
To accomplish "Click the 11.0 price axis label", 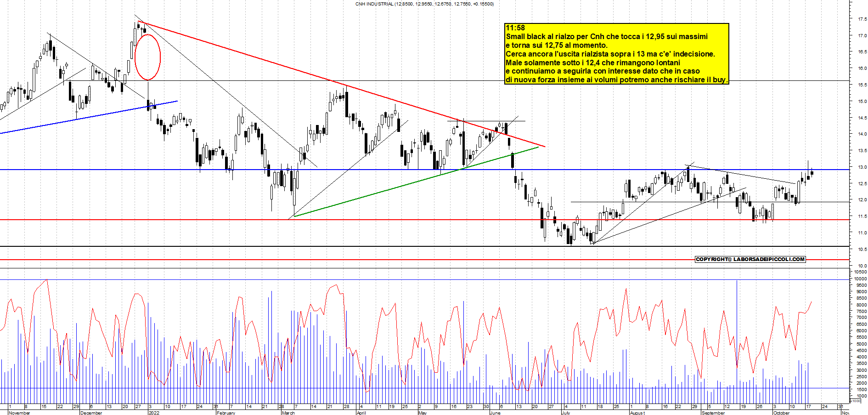I will 862,233.
